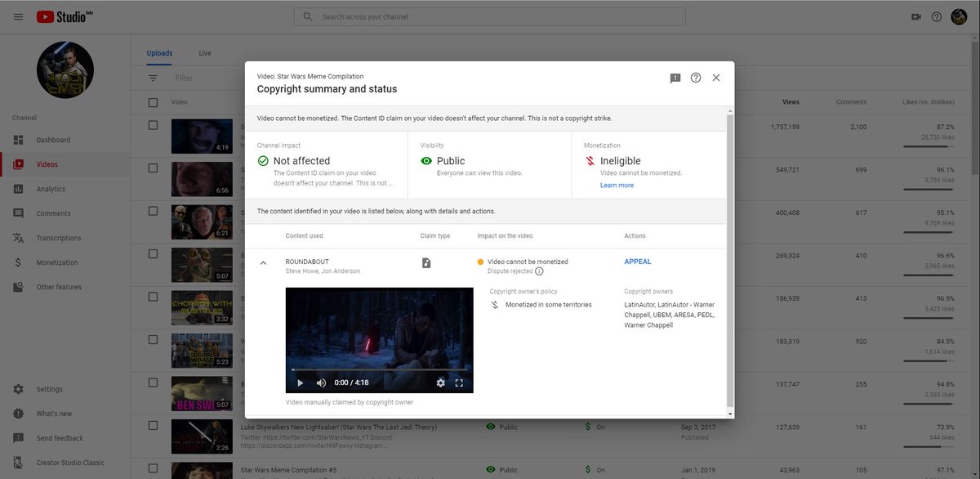Click the Dashboard sidebar icon

click(x=18, y=140)
